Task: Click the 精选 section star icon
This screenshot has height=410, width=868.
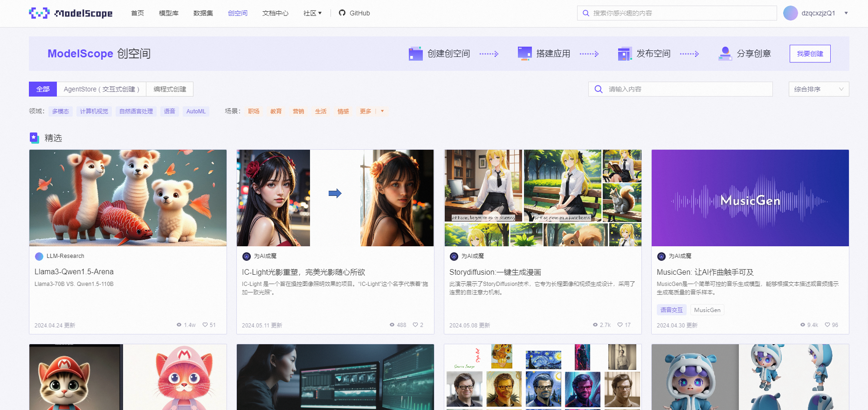Action: click(x=34, y=138)
